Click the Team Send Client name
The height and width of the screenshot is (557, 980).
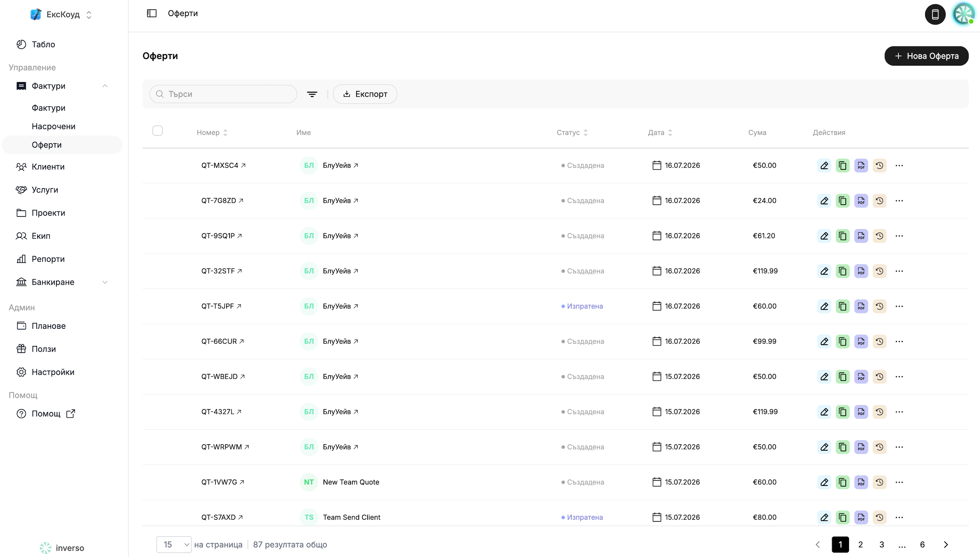[x=351, y=518]
